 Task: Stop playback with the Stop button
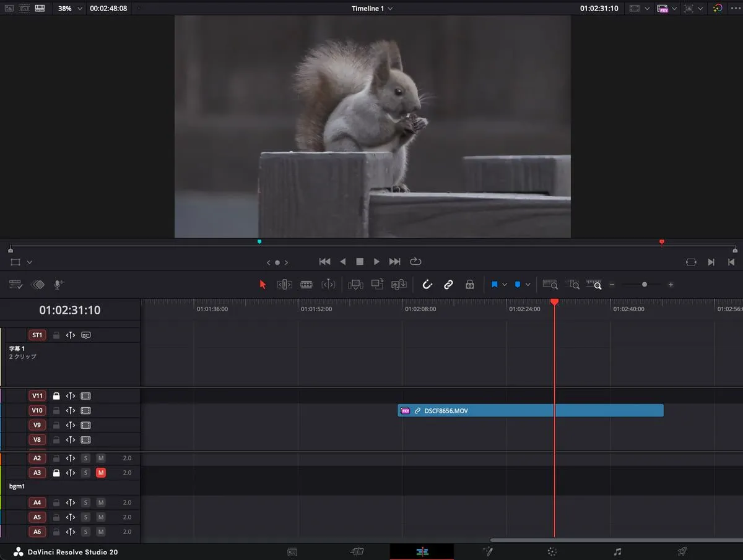tap(360, 262)
